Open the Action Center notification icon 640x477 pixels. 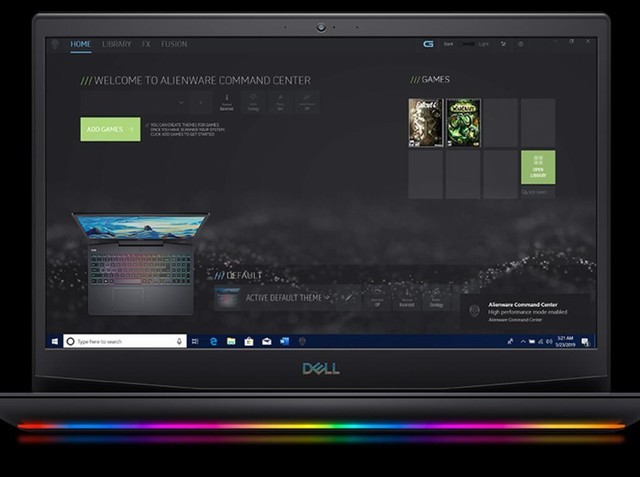tap(585, 342)
